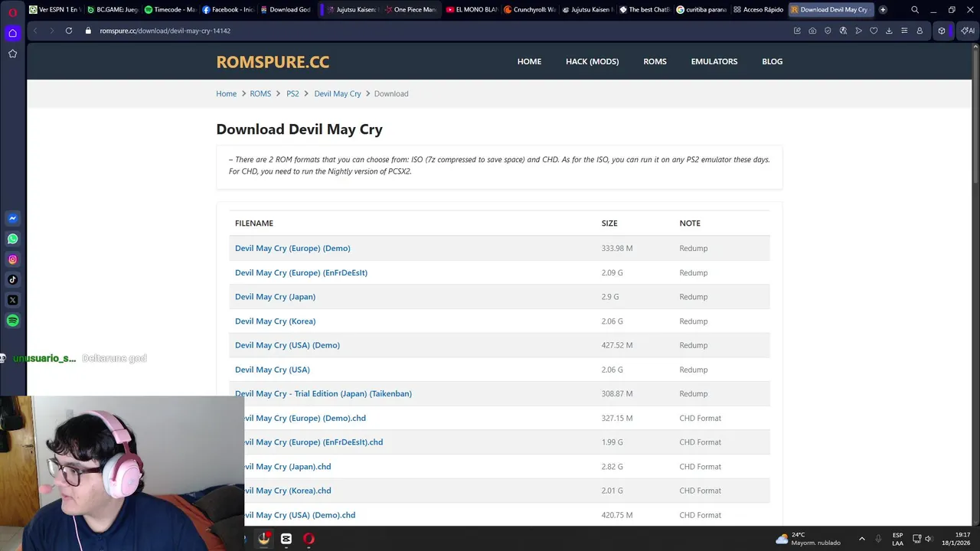Click the site security padlock icon
Image resolution: width=980 pixels, height=551 pixels.
[x=88, y=31]
